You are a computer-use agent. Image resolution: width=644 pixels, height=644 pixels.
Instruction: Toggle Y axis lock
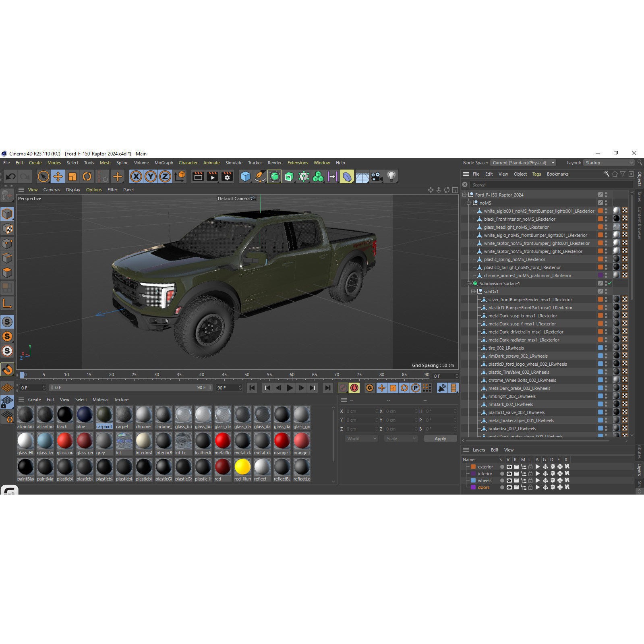[151, 176]
